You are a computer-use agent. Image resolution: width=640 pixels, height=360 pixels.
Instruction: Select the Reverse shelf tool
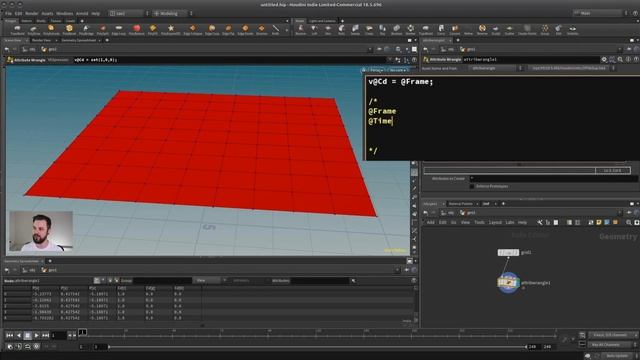tap(482, 29)
